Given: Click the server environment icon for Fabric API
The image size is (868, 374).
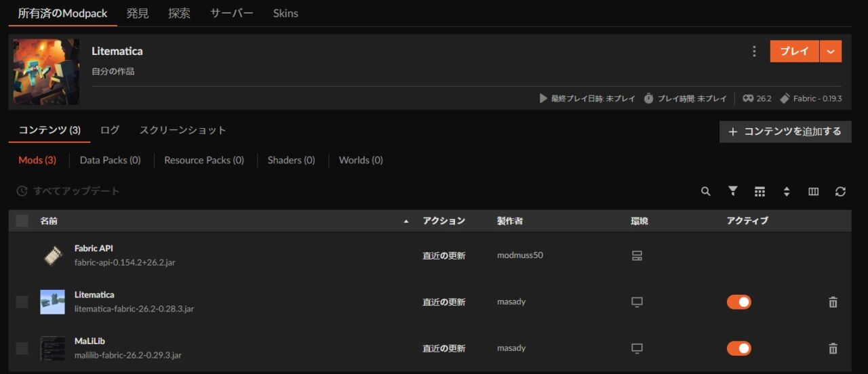Looking at the screenshot, I should pyautogui.click(x=637, y=256).
